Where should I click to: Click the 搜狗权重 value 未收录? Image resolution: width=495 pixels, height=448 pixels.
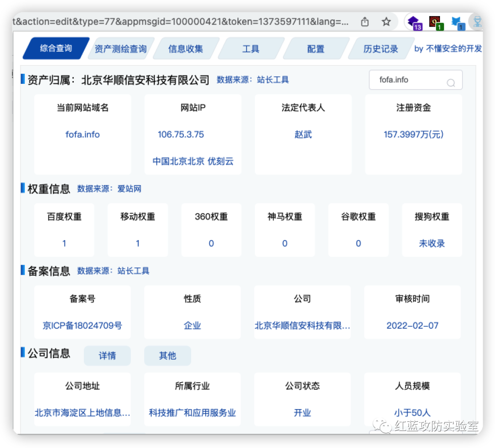point(432,243)
